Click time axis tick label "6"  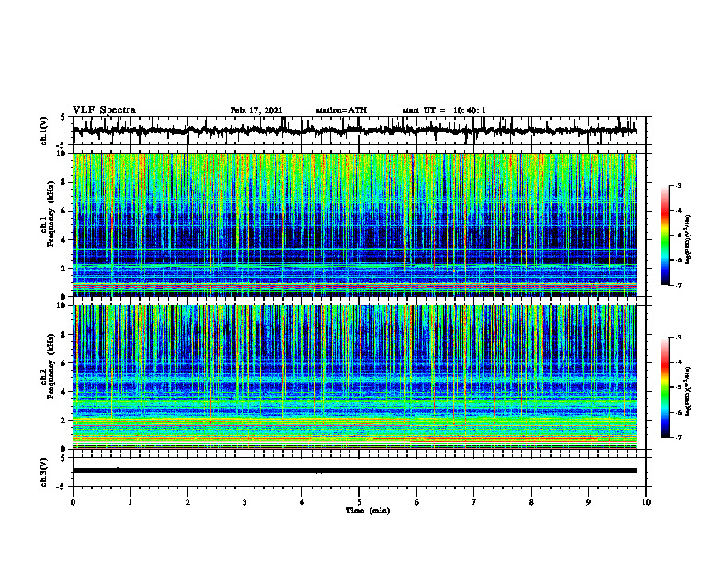point(417,502)
